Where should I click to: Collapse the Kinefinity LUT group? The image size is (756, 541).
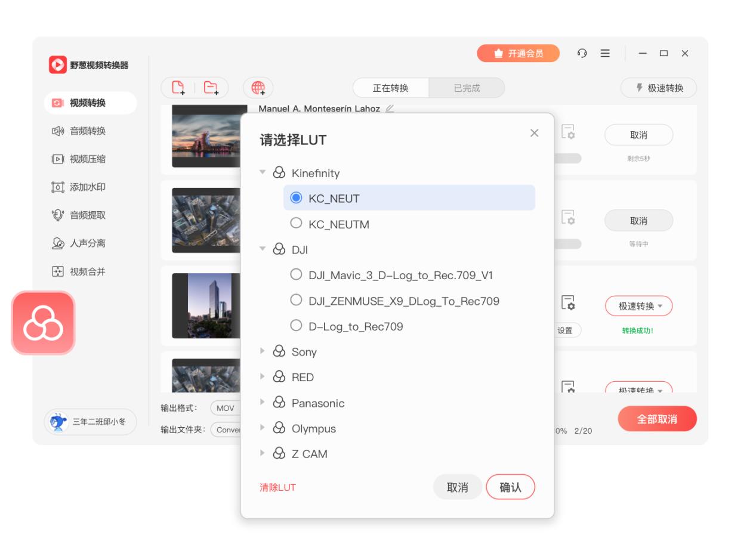pyautogui.click(x=262, y=172)
